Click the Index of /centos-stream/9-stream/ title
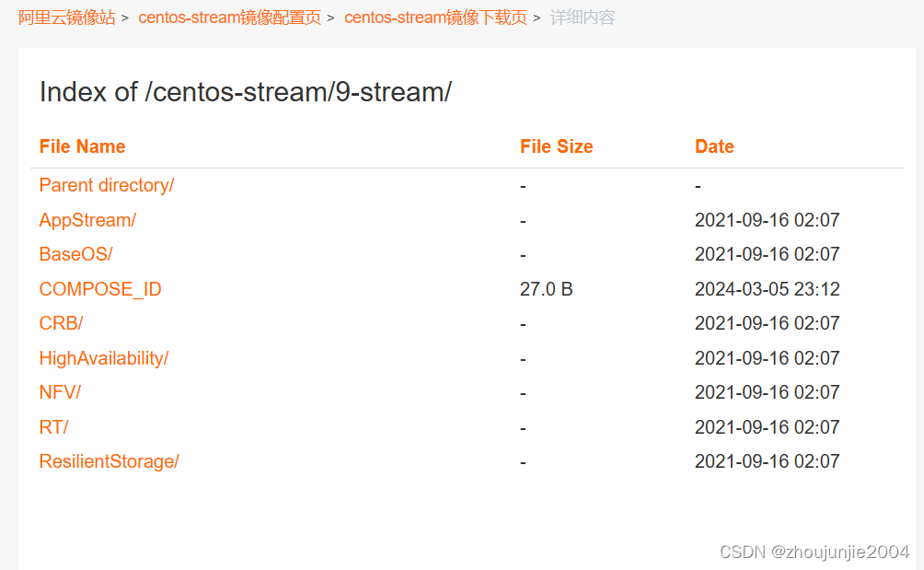The width and height of the screenshot is (924, 570). click(x=244, y=92)
